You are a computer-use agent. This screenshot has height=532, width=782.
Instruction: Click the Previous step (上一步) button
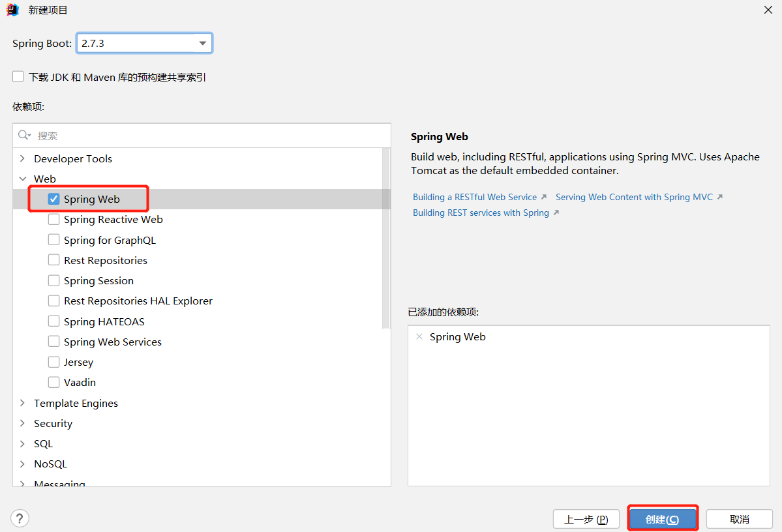[586, 519]
